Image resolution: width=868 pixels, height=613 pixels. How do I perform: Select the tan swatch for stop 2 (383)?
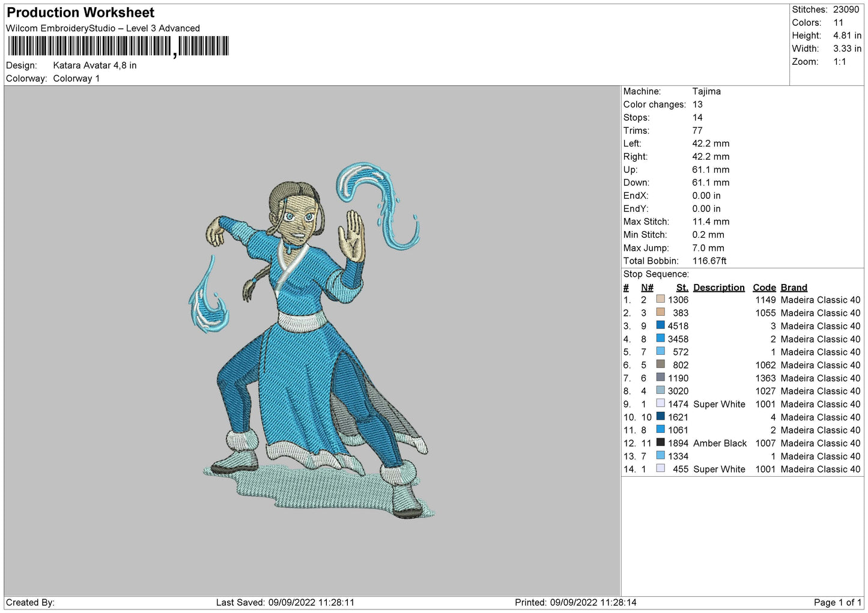pyautogui.click(x=661, y=312)
